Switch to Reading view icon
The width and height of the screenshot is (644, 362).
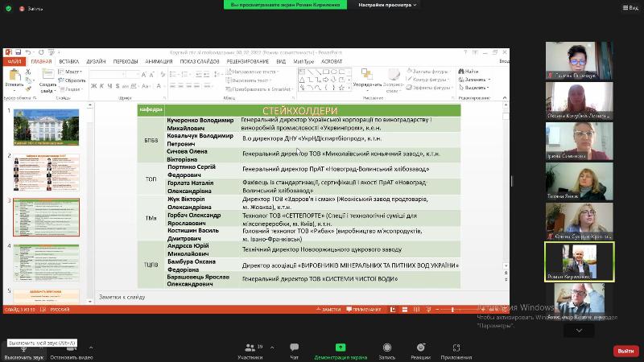tap(416, 310)
